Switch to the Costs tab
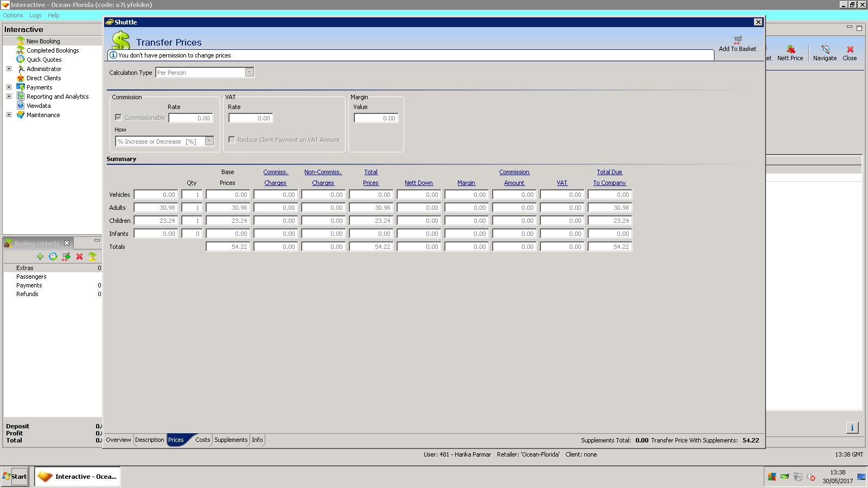The height and width of the screenshot is (488, 868). 202,440
